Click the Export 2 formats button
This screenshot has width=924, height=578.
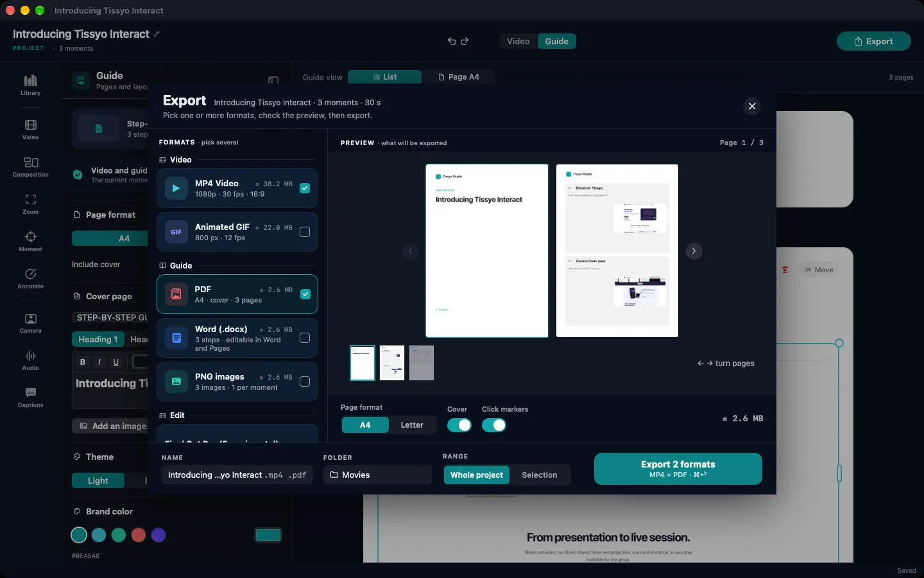[x=678, y=469]
